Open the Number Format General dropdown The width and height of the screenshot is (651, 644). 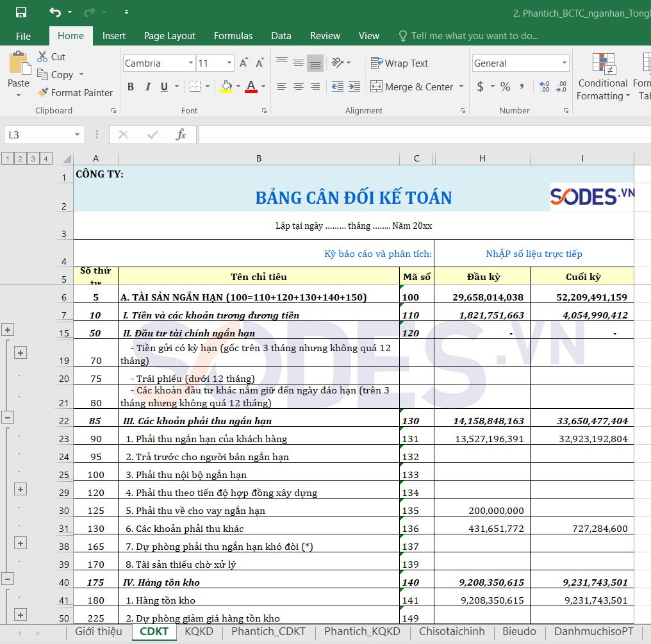pyautogui.click(x=564, y=63)
